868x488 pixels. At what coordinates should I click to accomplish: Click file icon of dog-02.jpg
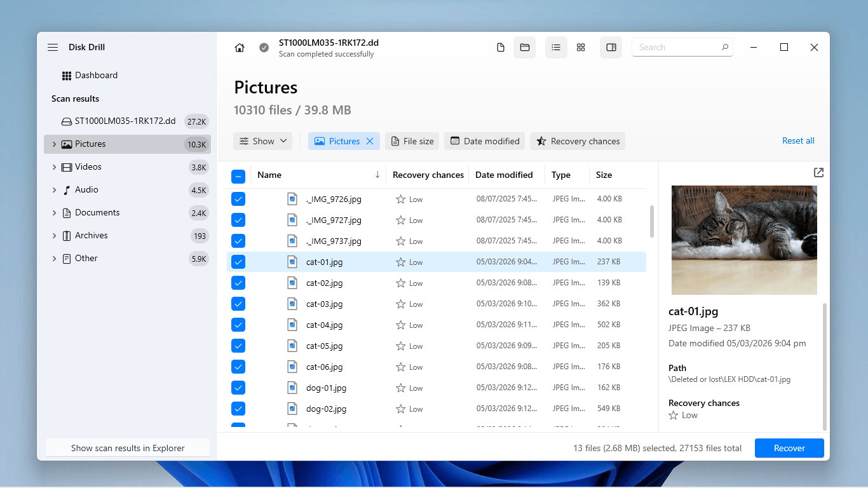292,409
